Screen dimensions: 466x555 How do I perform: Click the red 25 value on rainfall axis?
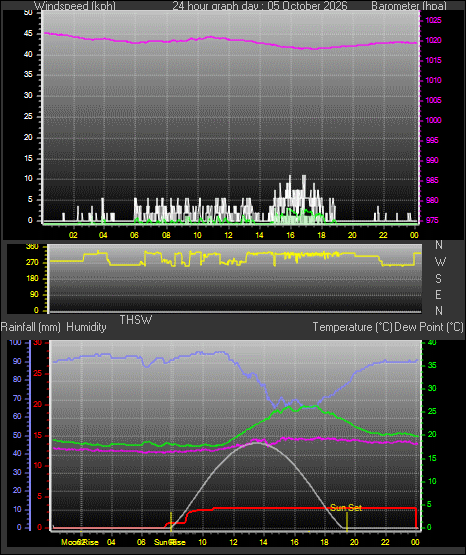tap(37, 374)
